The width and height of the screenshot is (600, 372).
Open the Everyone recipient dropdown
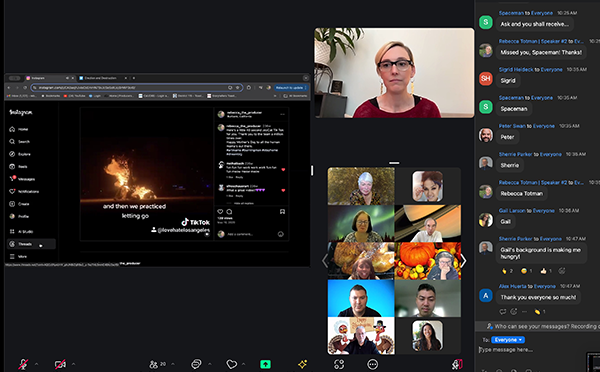tap(508, 340)
